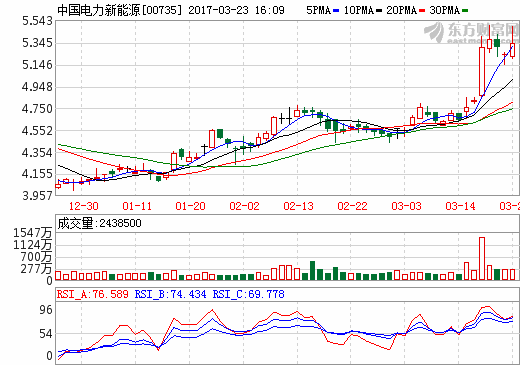520x365 pixels.
Task: Click the blue 5PMA legend color swatch
Action: [x=336, y=11]
